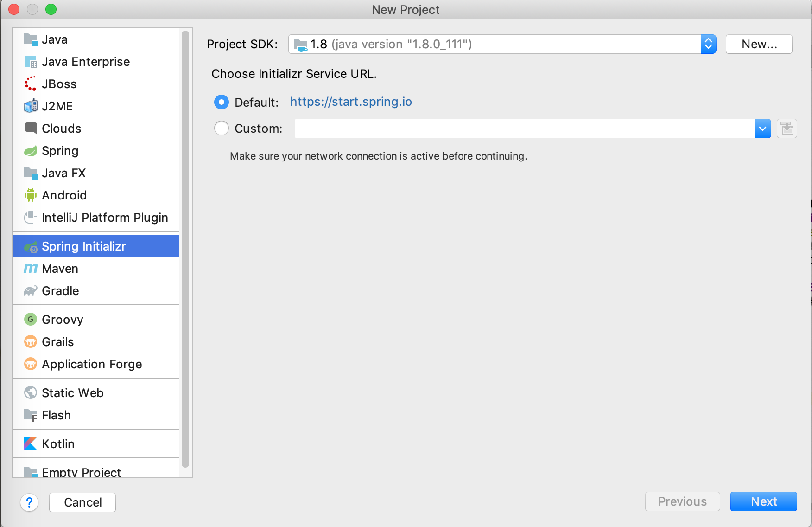This screenshot has width=812, height=527.
Task: Click the Flash folder icon
Action: click(x=31, y=415)
